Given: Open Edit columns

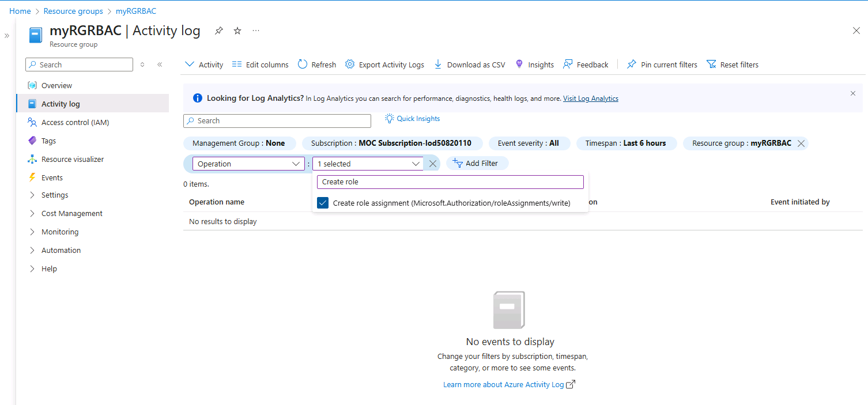Looking at the screenshot, I should (260, 64).
